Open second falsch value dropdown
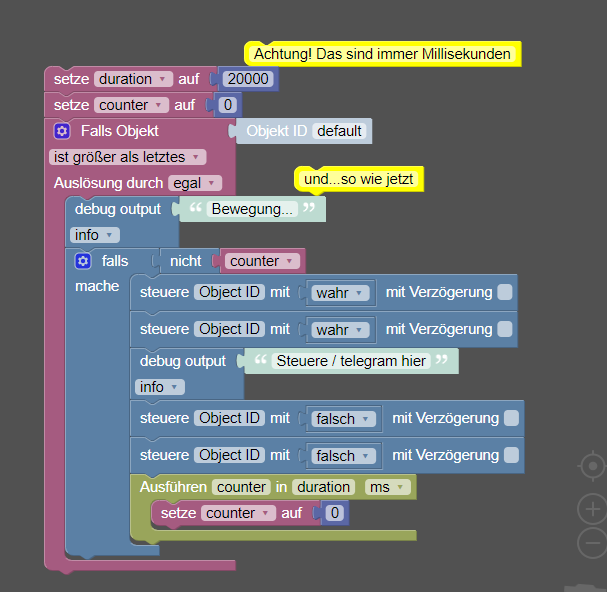This screenshot has height=592, width=607. pos(343,456)
